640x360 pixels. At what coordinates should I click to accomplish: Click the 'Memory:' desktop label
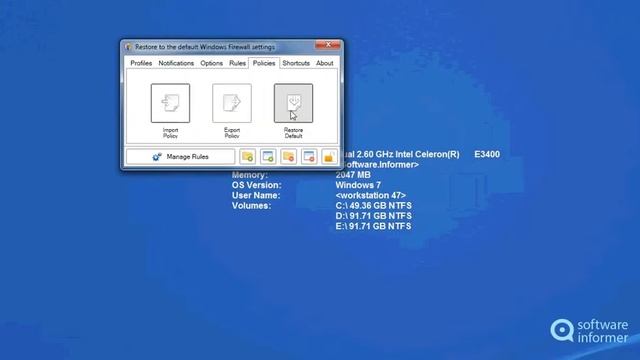(250, 175)
